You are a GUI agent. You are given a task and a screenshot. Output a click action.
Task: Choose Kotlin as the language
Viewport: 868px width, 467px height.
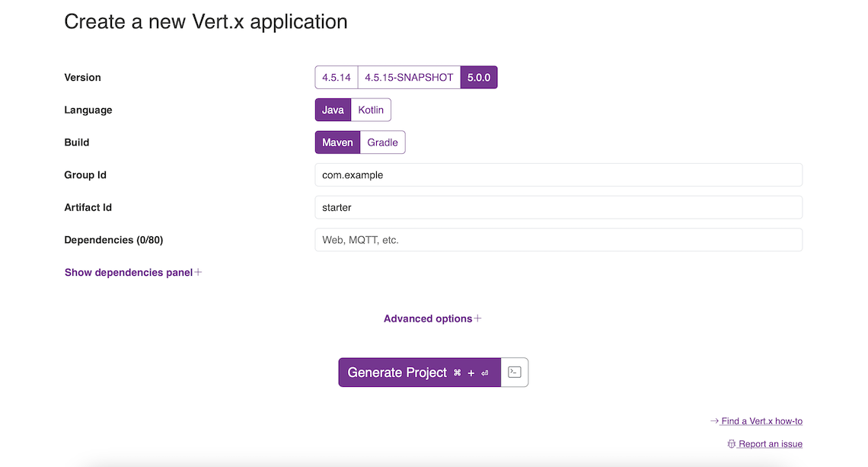[x=371, y=110]
